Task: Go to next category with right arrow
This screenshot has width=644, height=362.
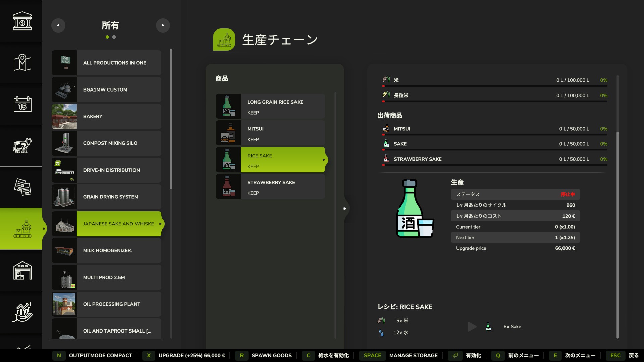Action: 163,25
